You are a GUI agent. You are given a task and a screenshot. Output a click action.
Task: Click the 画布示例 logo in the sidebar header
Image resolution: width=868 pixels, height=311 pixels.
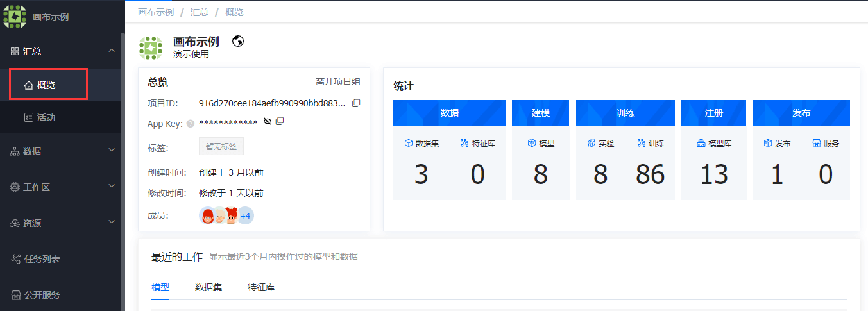15,16
